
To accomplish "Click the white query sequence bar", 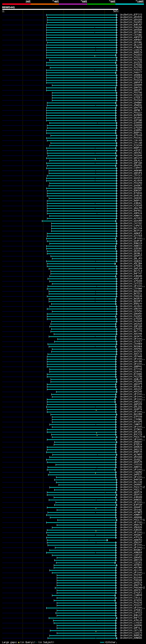I will (60, 10).
